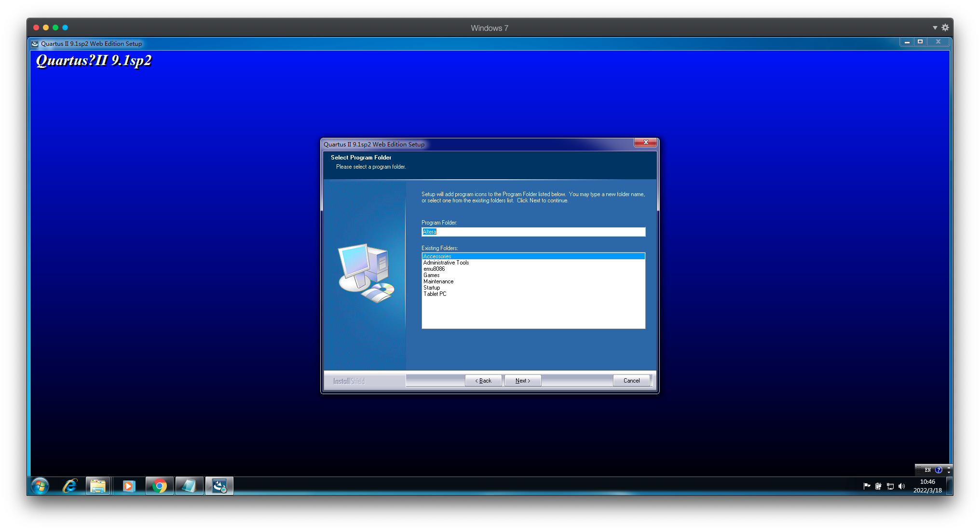Open the taskbar clock showing 10:46

point(927,486)
